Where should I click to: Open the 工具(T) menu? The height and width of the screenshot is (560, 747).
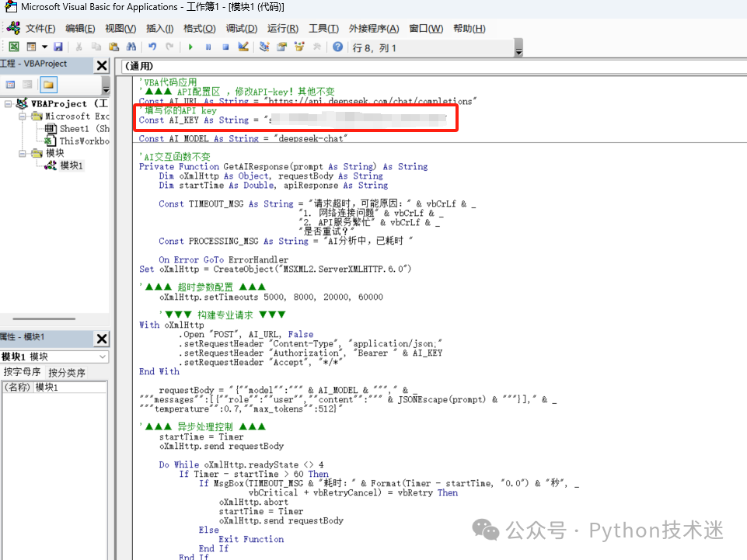tap(324, 29)
